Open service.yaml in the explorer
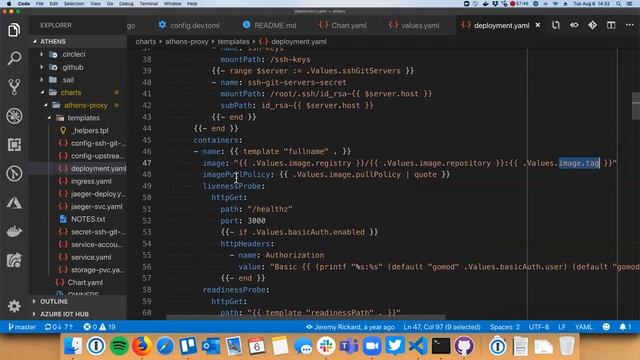 tap(91, 258)
